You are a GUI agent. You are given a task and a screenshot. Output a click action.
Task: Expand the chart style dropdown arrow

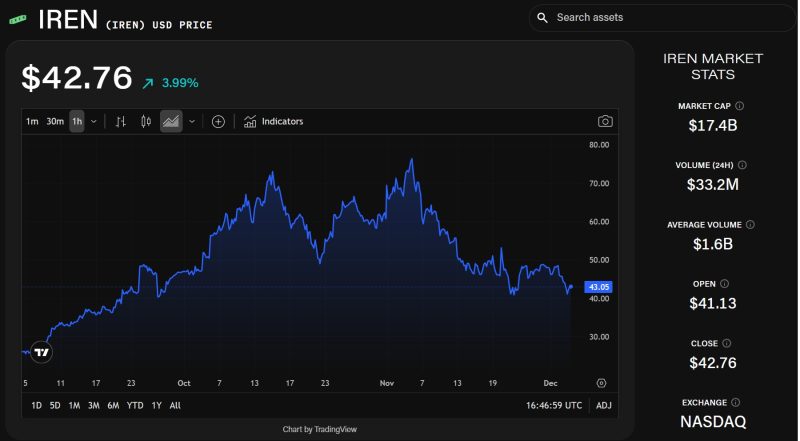click(x=191, y=121)
